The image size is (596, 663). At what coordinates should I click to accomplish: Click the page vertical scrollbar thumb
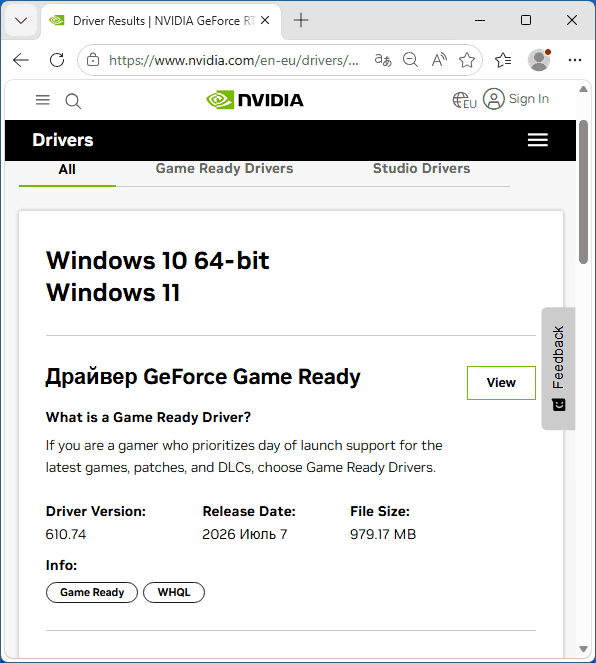(x=583, y=192)
